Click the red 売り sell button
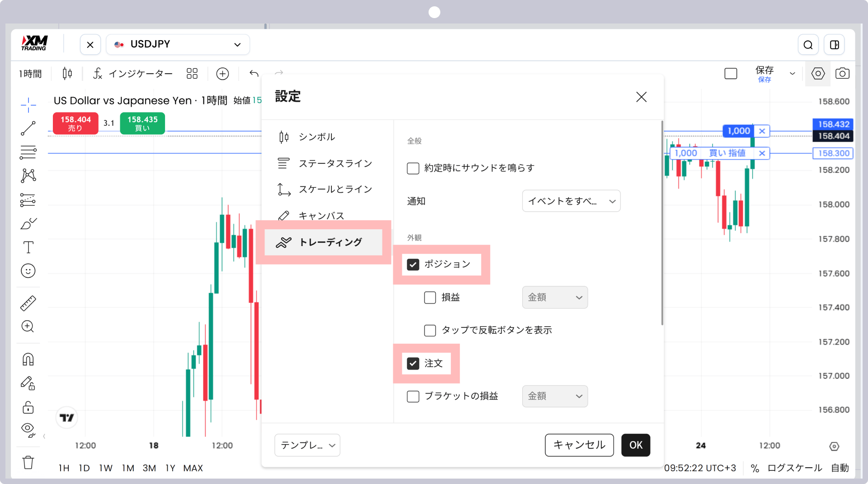 coord(75,123)
